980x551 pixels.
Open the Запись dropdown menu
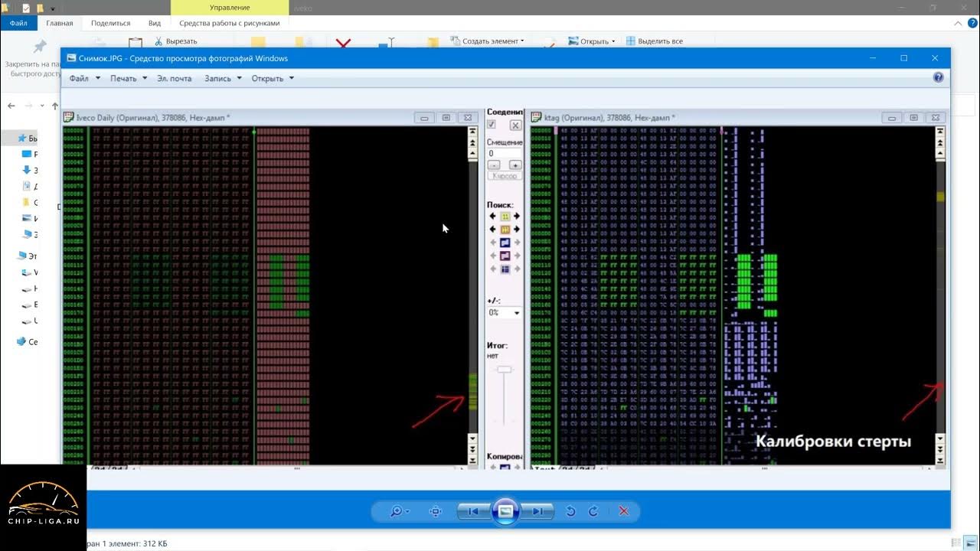click(223, 78)
